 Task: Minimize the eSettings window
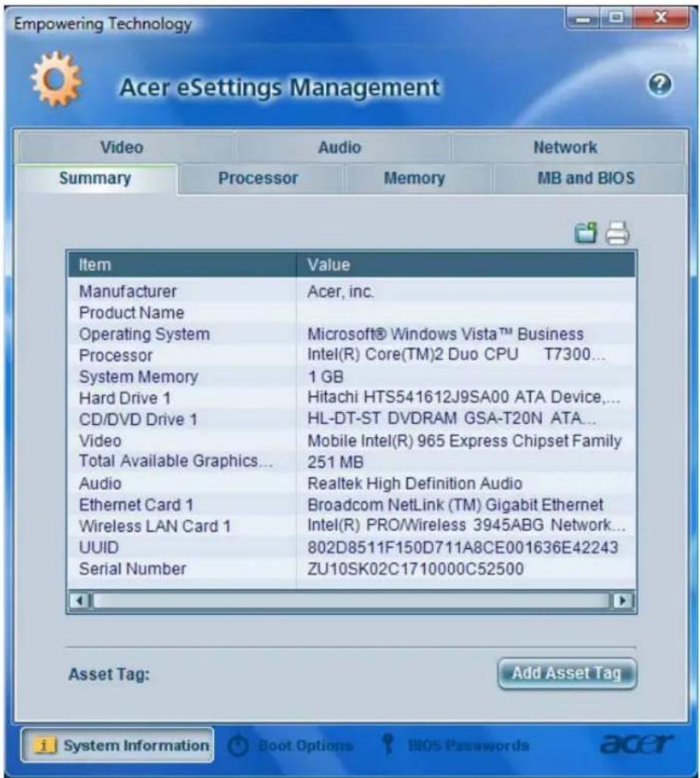coord(582,18)
